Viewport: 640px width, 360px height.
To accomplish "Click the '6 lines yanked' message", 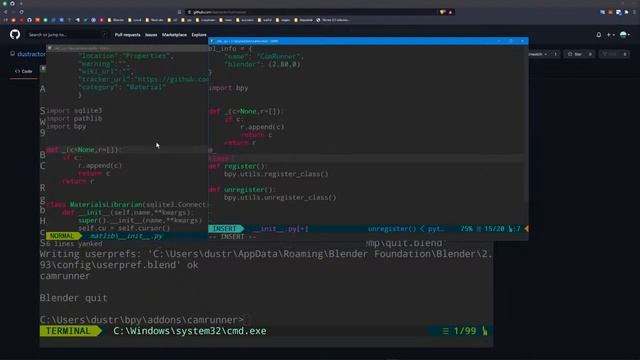I will pos(74,244).
